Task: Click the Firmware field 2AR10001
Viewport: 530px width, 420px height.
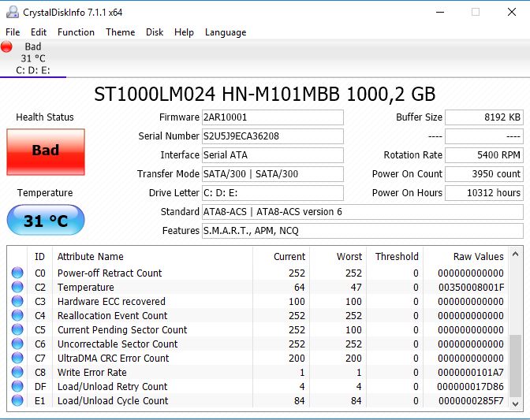Action: [273, 117]
